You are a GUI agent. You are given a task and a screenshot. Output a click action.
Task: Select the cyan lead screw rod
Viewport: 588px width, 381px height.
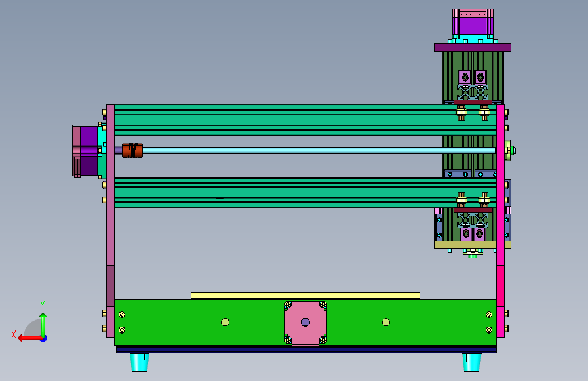tap(319, 151)
